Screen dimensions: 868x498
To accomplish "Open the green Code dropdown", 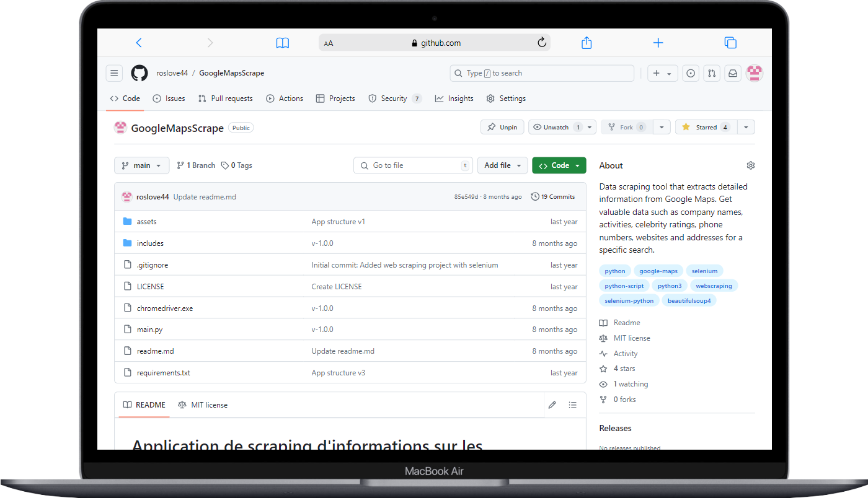I will click(x=559, y=165).
